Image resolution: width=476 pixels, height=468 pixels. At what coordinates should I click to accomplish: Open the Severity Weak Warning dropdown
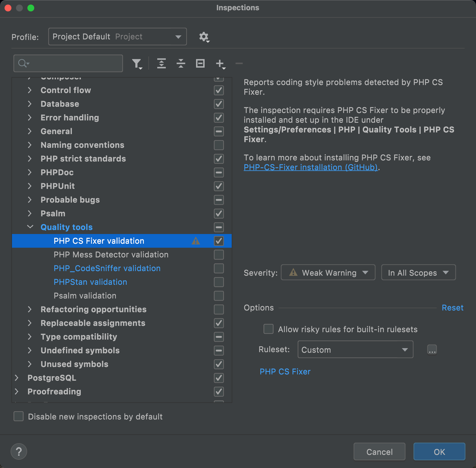(x=328, y=273)
